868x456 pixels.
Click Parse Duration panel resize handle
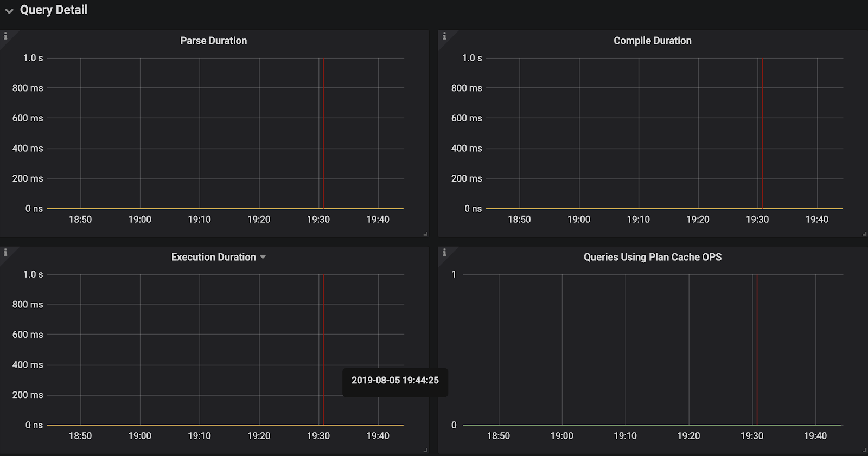(425, 234)
